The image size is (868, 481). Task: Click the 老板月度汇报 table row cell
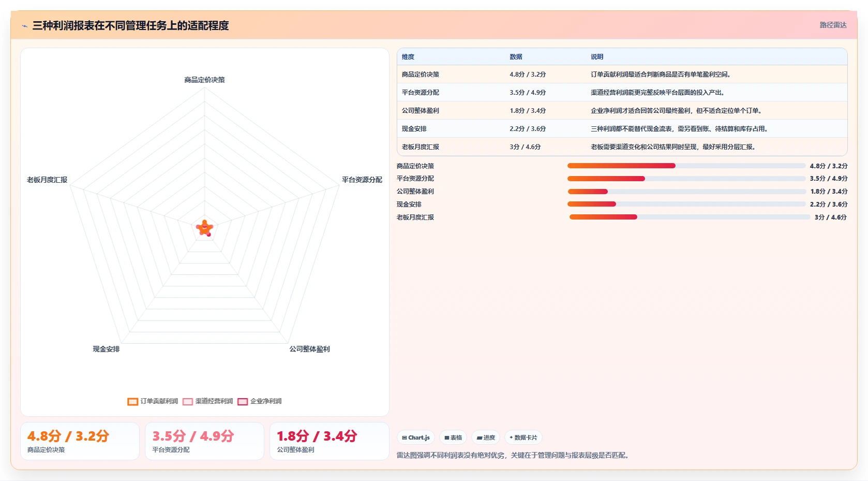tap(421, 147)
